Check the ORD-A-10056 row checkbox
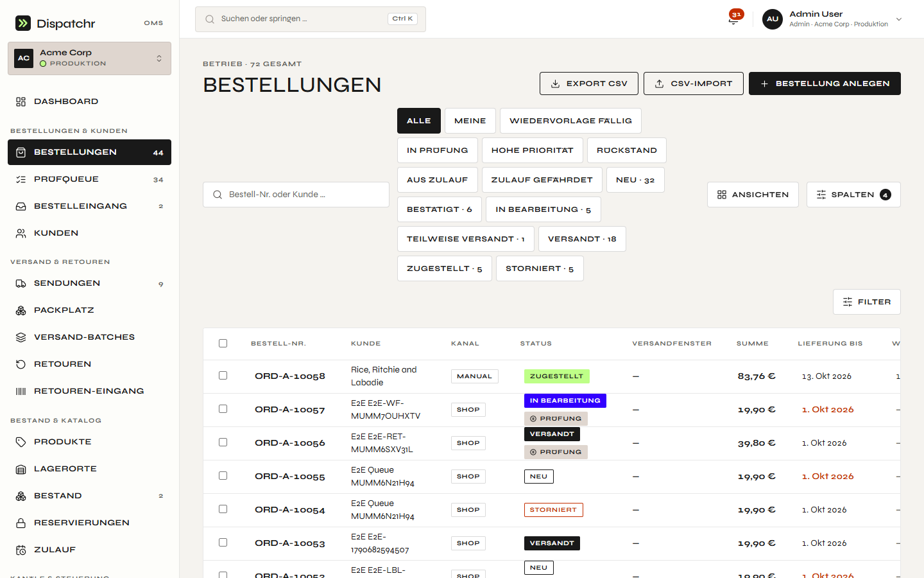924x578 pixels. click(x=223, y=442)
